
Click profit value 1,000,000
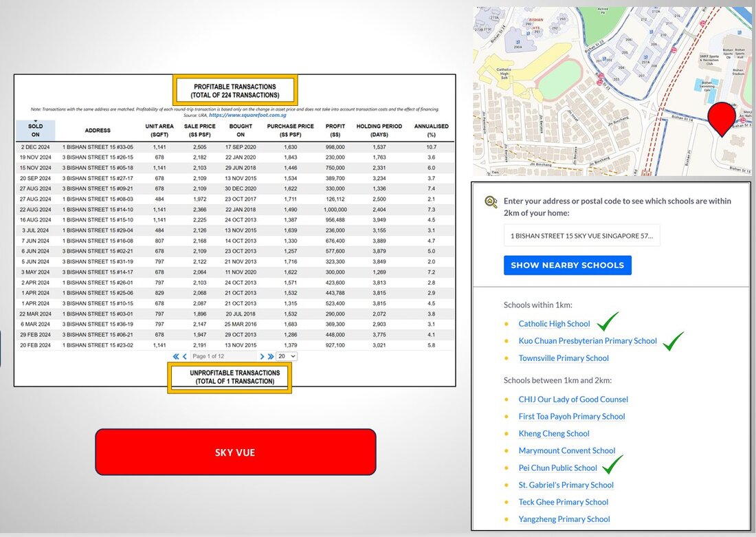coord(335,210)
